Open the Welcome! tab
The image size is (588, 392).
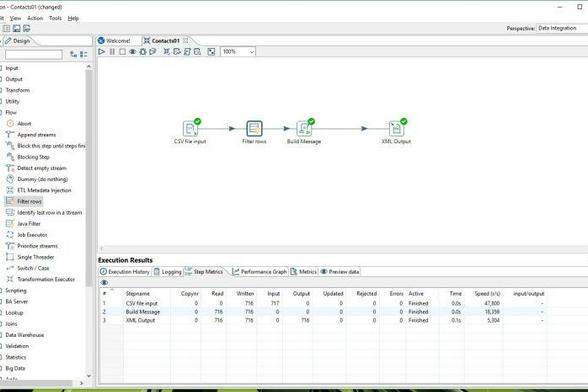pyautogui.click(x=114, y=41)
